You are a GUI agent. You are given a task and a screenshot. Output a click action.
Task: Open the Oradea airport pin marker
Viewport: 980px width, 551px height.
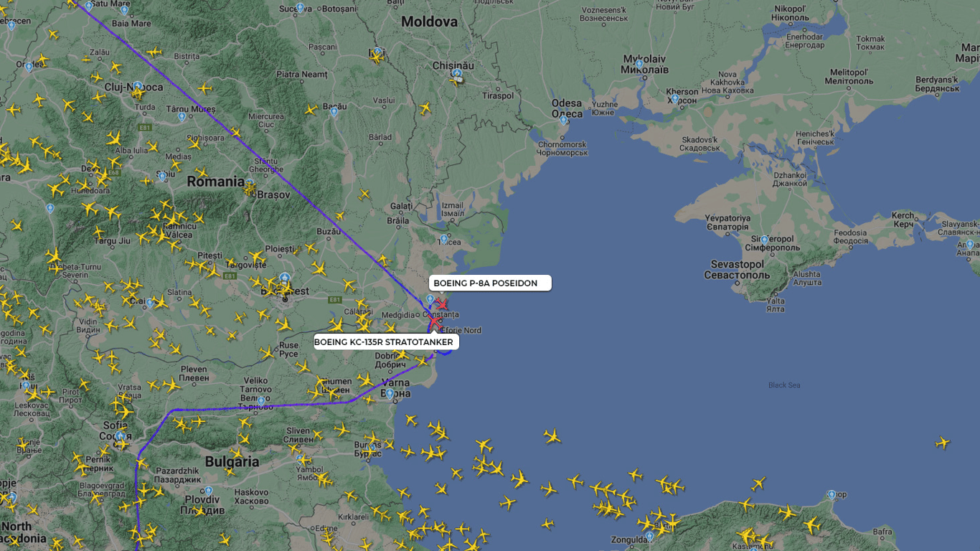point(29,67)
